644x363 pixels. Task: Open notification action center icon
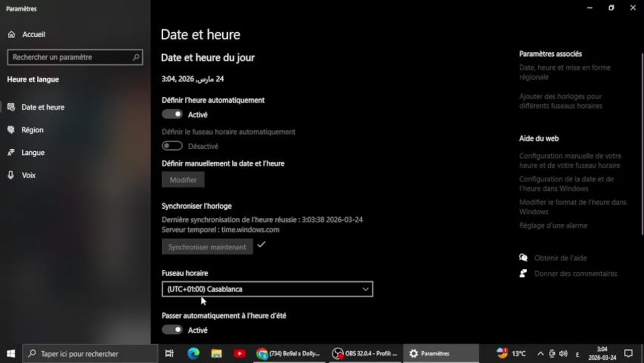(x=628, y=353)
